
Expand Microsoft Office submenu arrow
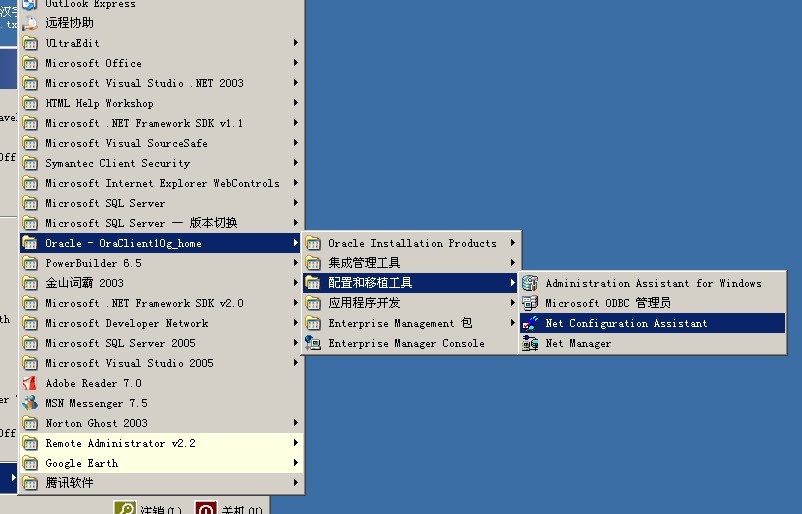(296, 62)
